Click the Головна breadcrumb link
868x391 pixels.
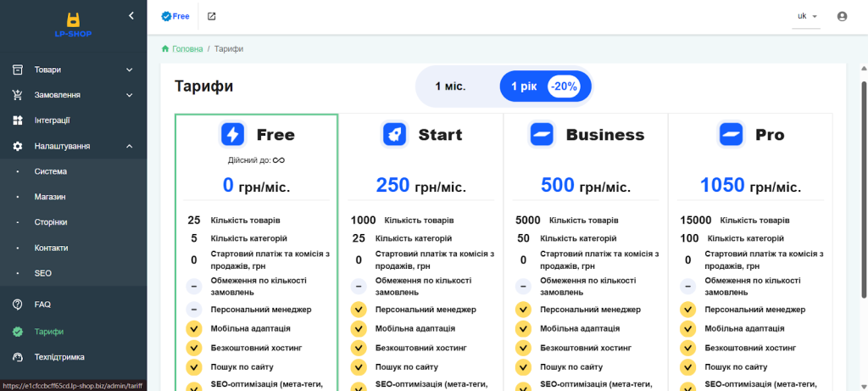[x=187, y=49]
